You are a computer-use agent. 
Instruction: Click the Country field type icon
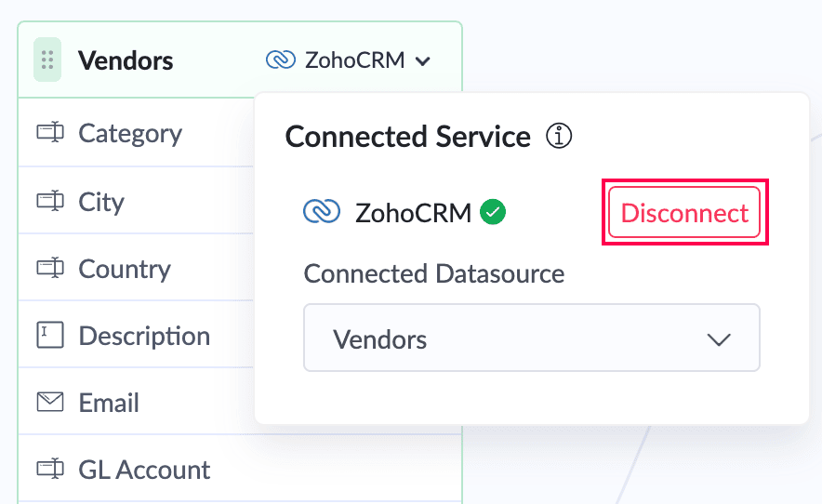(50, 268)
